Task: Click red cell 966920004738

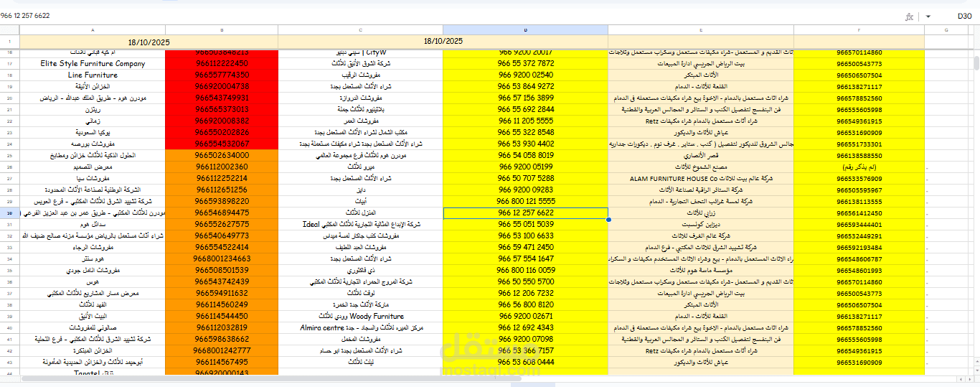Action: point(222,87)
